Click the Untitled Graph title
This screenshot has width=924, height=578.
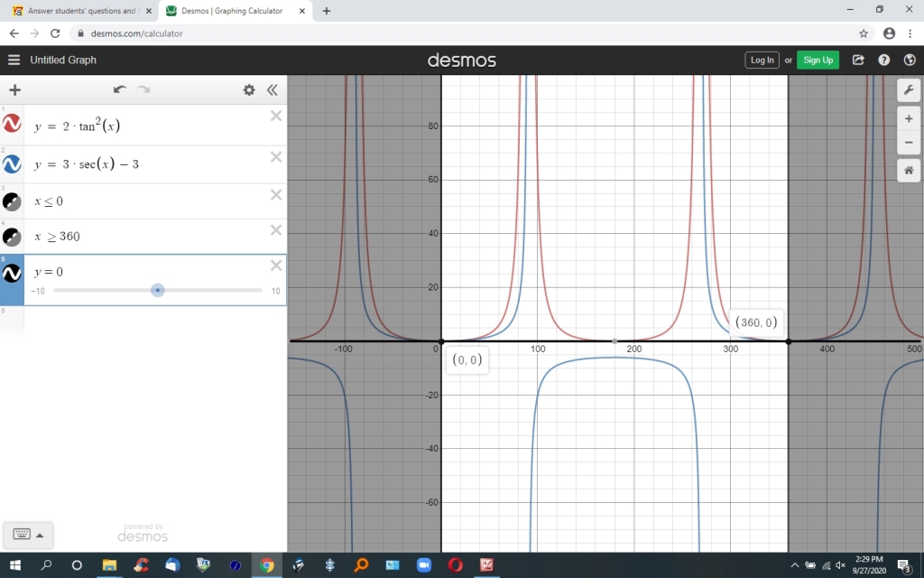tap(63, 60)
